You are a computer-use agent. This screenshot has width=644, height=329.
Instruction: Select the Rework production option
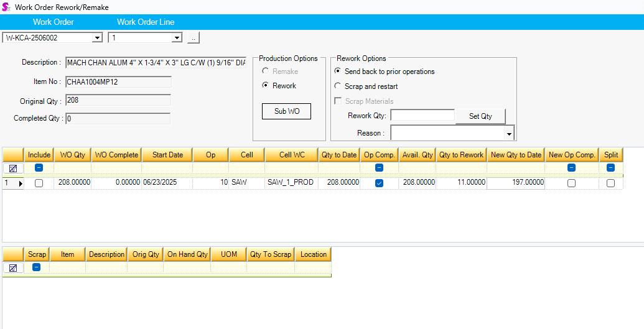tap(266, 86)
